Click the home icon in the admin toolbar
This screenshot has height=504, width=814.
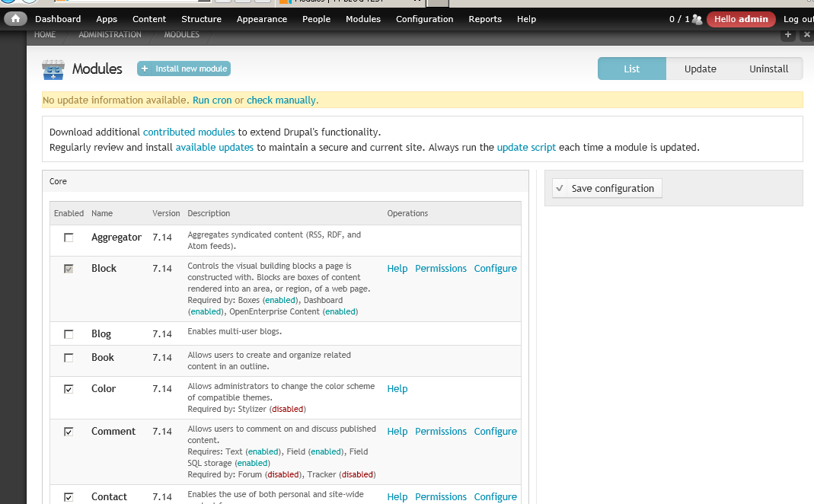point(15,19)
